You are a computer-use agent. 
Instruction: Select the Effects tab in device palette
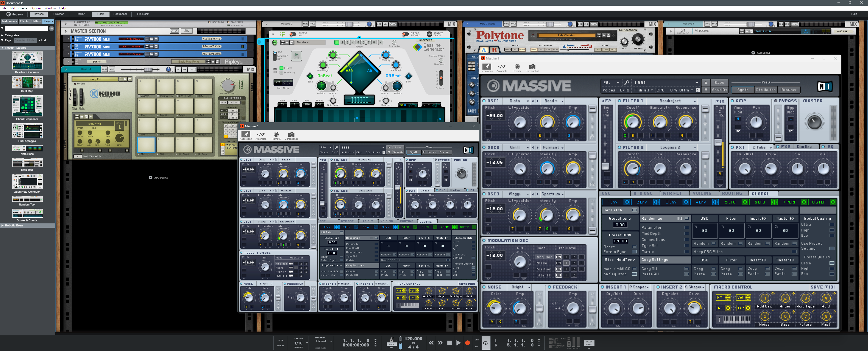(24, 21)
